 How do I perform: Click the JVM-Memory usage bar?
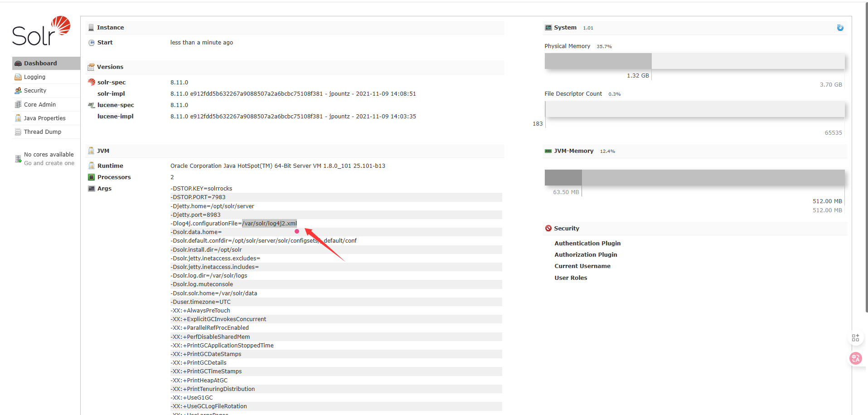pyautogui.click(x=694, y=177)
